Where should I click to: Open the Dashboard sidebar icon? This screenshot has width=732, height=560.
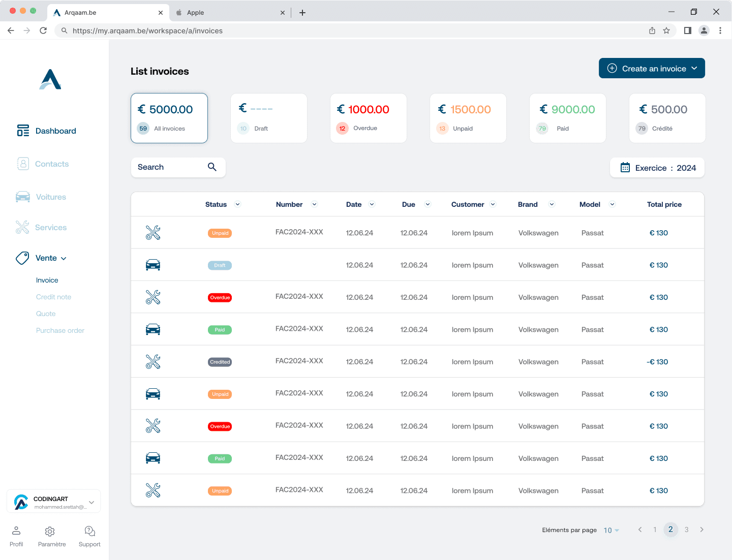23,131
